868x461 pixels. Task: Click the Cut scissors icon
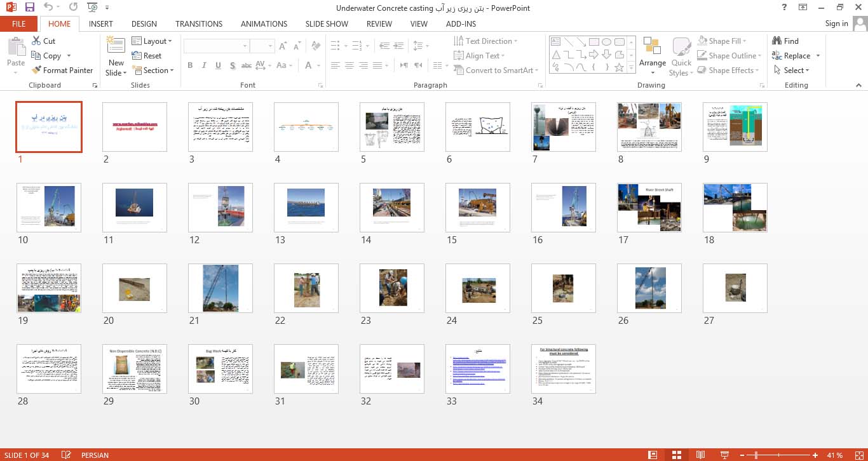[x=36, y=41]
